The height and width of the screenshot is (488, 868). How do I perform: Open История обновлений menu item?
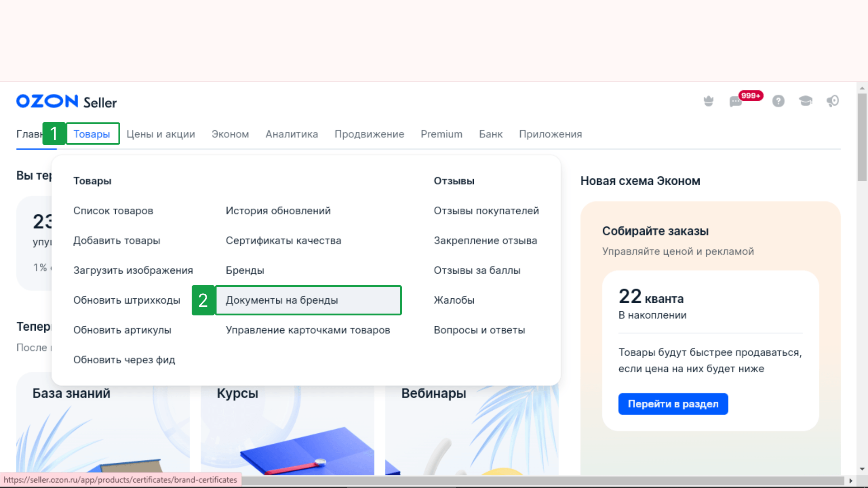pos(278,211)
